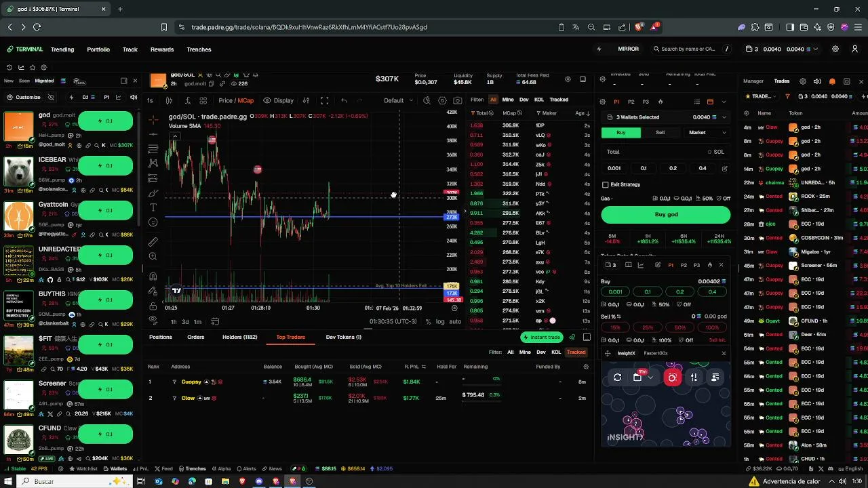Enter chart fullscreen mode
Image resolution: width=868 pixels, height=488 pixels.
coord(325,100)
